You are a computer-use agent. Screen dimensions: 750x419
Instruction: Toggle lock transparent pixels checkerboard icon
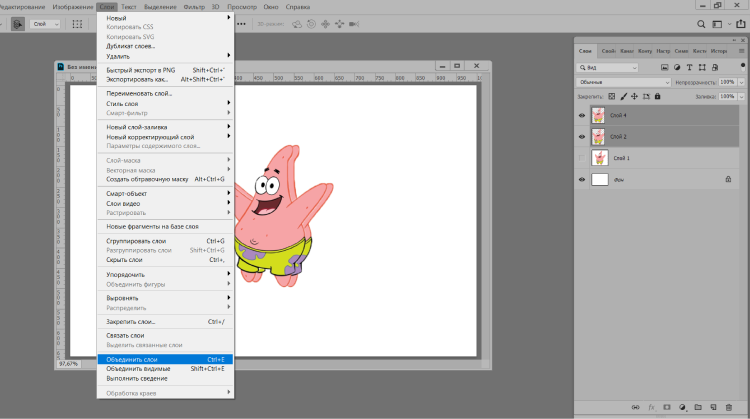point(611,96)
